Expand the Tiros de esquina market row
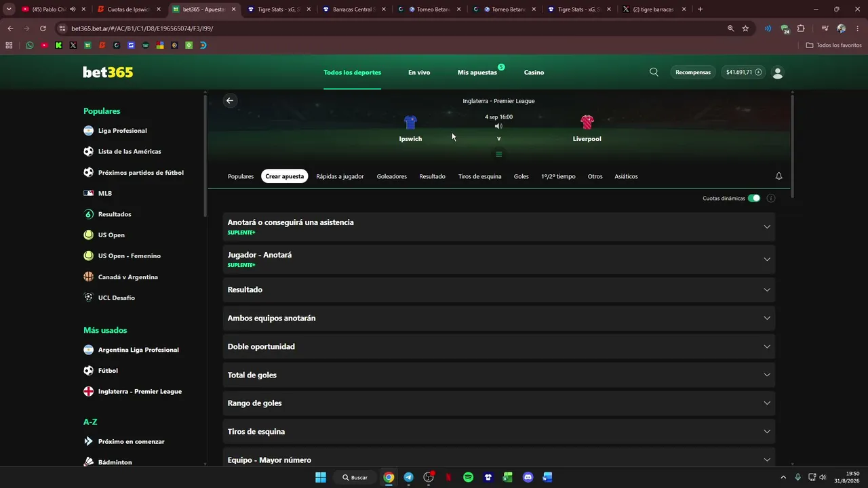The image size is (868, 488). (x=498, y=432)
